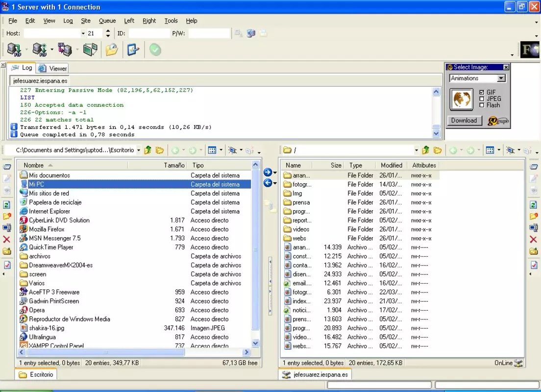Click the open folder toolbar icon

[112, 49]
